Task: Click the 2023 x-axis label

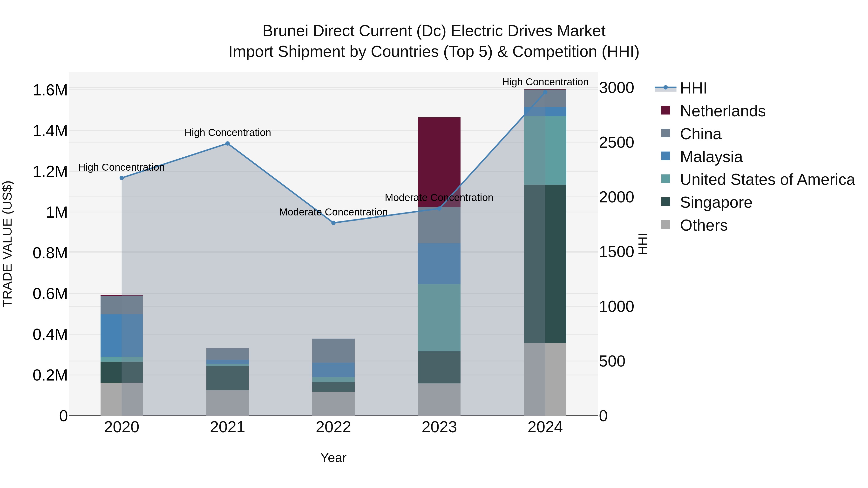Action: coord(439,427)
